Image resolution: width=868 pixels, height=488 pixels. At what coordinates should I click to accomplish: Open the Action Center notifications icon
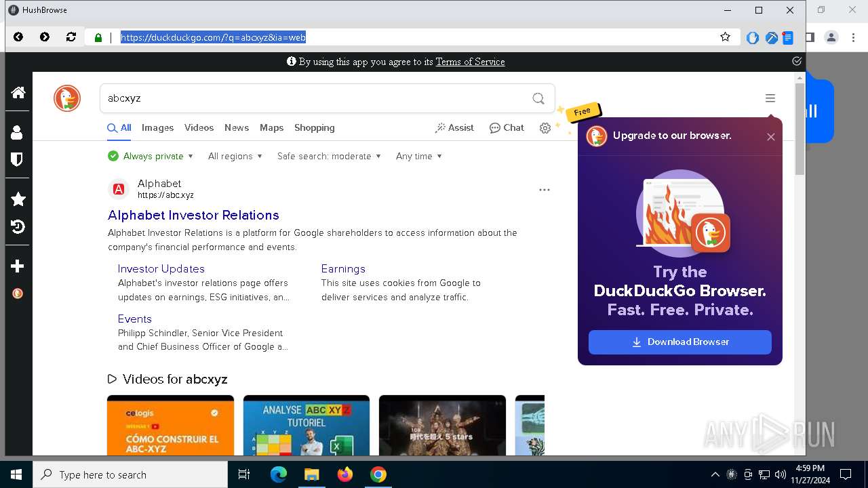[x=846, y=474]
